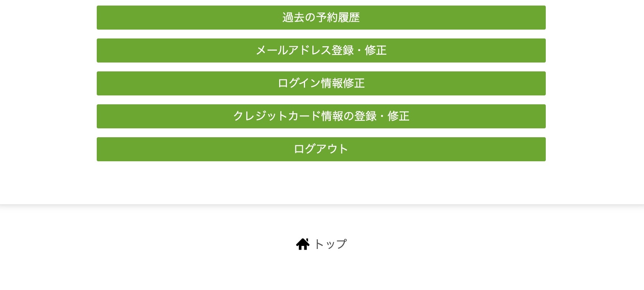Viewport: 644px width, 290px height.
Task: Return to top via the house icon
Action: point(302,244)
